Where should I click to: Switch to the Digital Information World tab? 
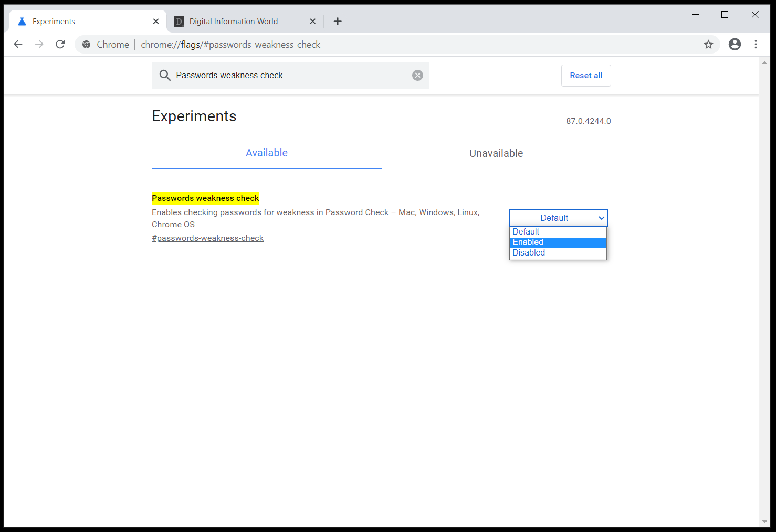pyautogui.click(x=234, y=21)
